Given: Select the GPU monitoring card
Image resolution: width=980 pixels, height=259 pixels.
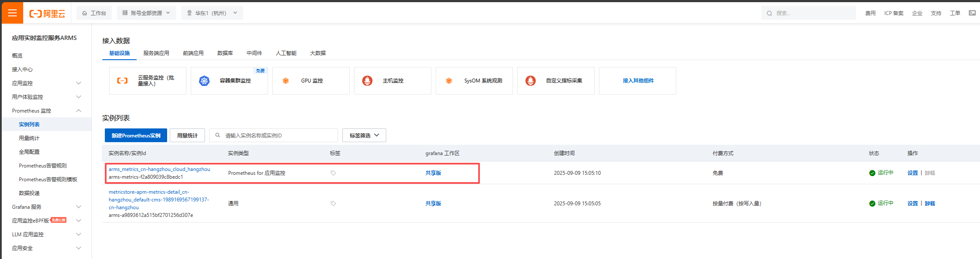Looking at the screenshot, I should pos(311,81).
